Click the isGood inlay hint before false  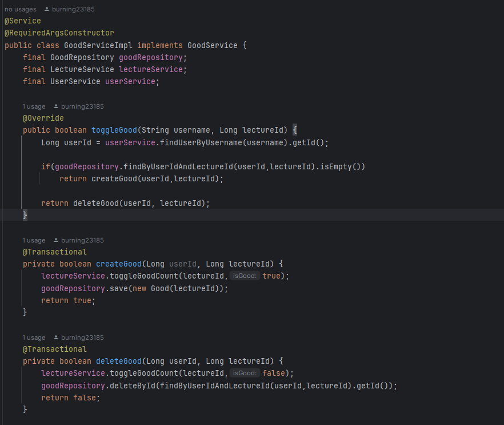[x=245, y=373]
